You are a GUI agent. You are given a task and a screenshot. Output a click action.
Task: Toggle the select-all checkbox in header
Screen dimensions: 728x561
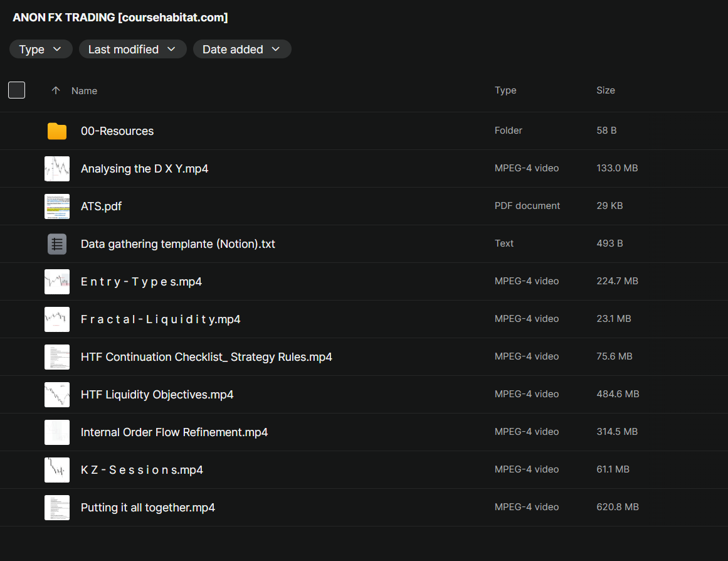pyautogui.click(x=17, y=90)
